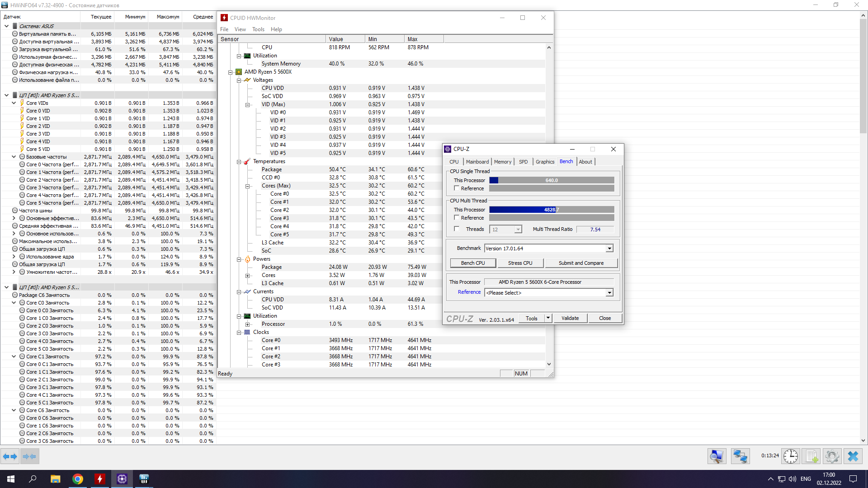Open the Tools menu in HWMonitor
868x488 pixels.
tap(258, 29)
